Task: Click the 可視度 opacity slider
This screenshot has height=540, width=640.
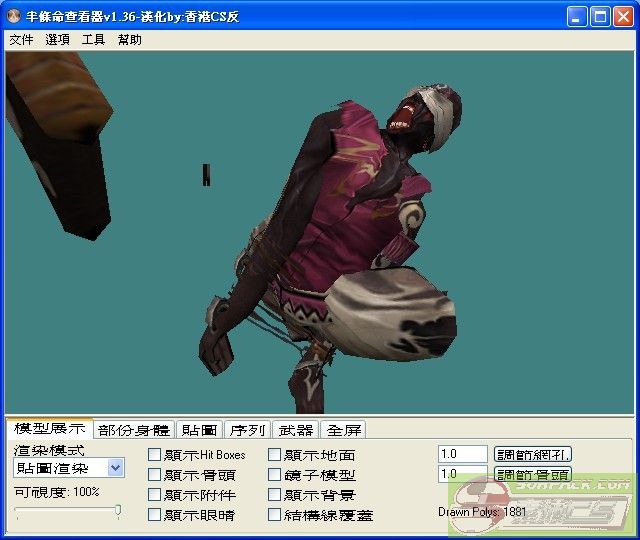Action: click(67, 511)
